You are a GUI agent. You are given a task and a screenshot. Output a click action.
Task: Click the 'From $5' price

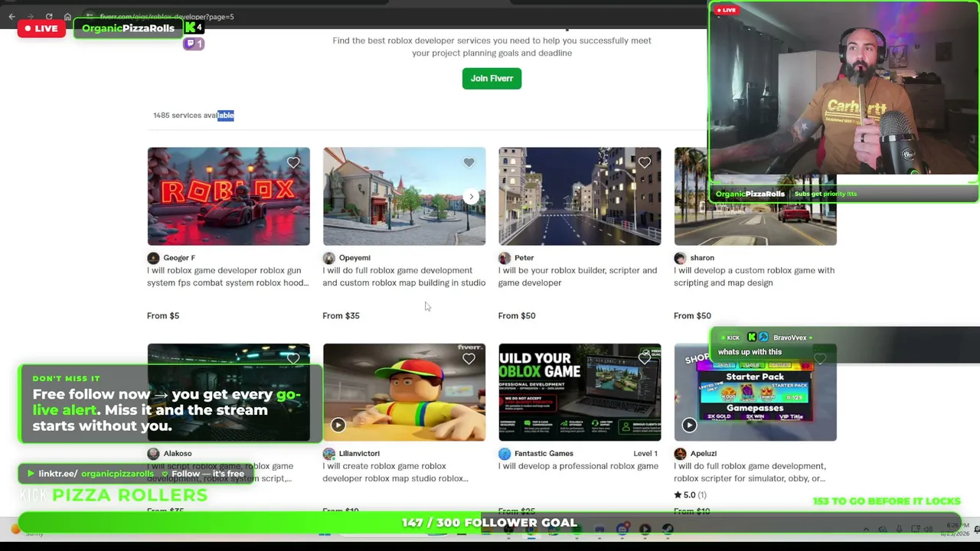(x=163, y=315)
